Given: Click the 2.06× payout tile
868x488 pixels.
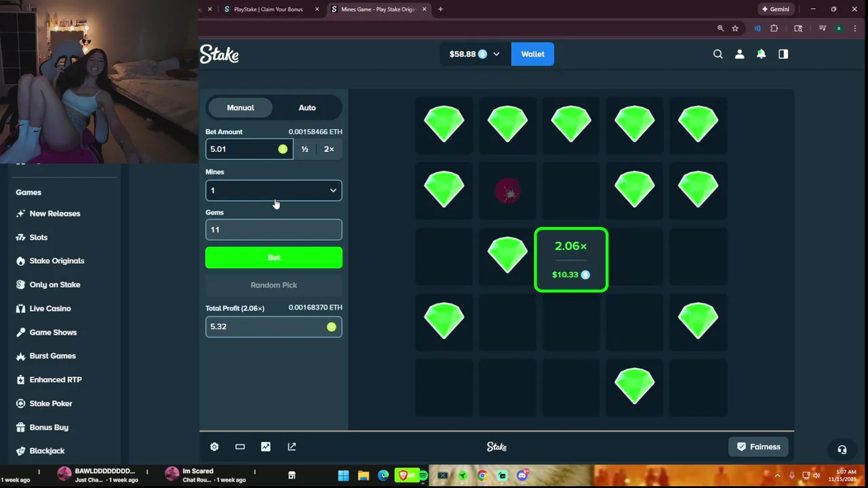Looking at the screenshot, I should pos(571,260).
